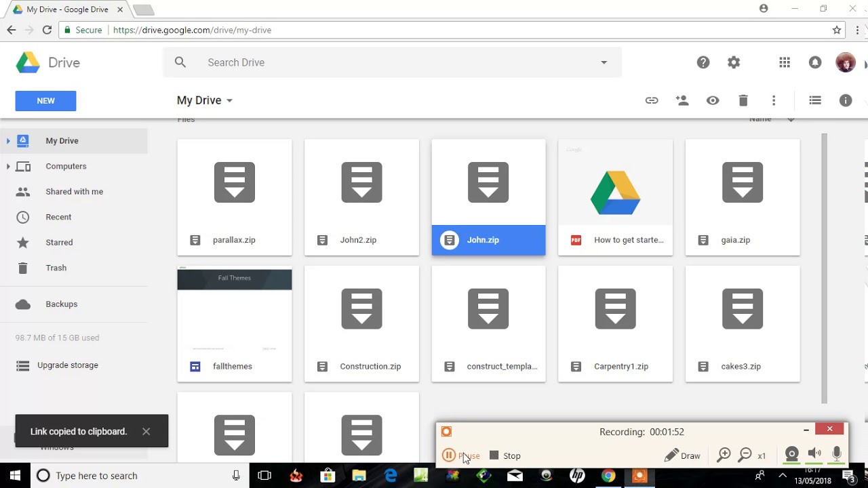Click the Get shareable link icon

[x=652, y=100]
